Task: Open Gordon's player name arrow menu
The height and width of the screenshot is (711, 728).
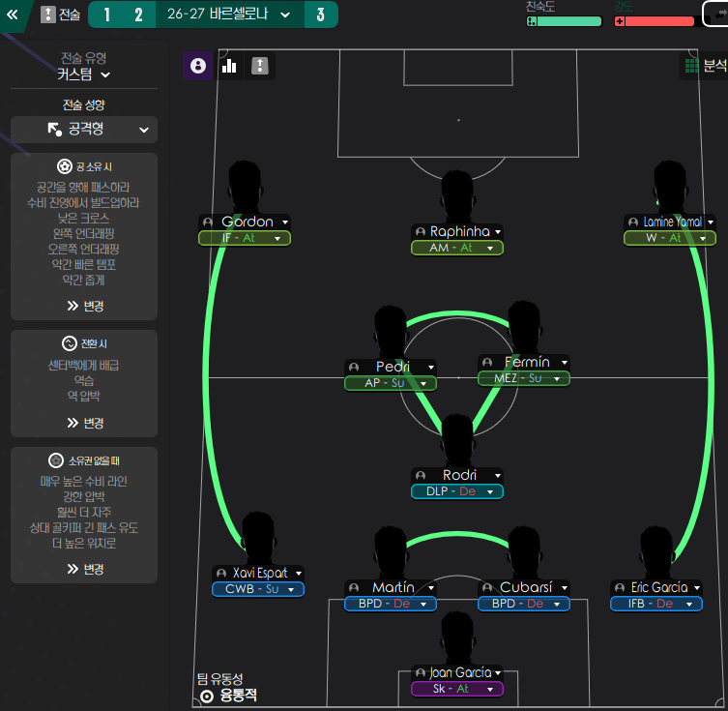Action: click(285, 222)
